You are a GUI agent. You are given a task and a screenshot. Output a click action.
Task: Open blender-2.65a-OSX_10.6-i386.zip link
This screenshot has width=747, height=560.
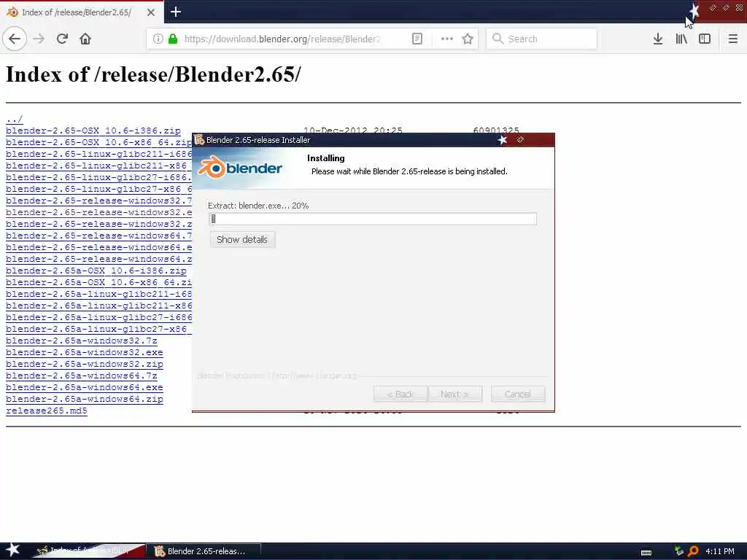pyautogui.click(x=96, y=271)
